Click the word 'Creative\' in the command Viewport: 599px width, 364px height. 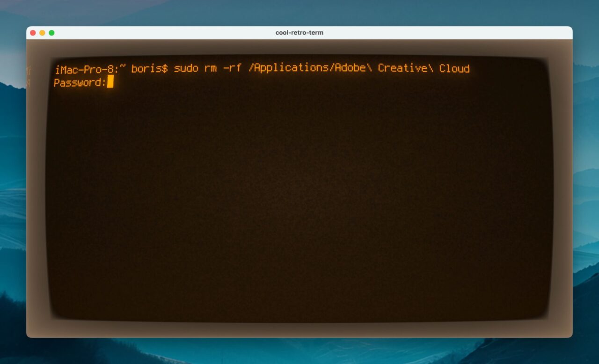405,68
